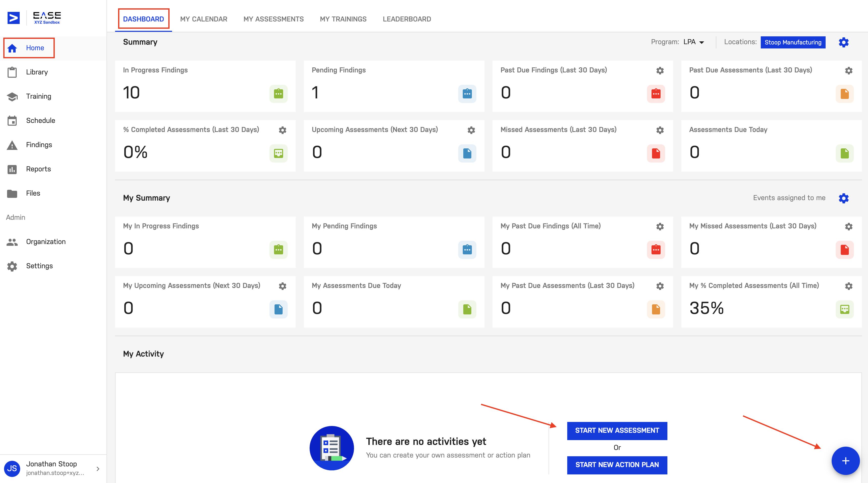Click Start New Assessment button
Screen dimensions: 868x483
pyautogui.click(x=617, y=431)
